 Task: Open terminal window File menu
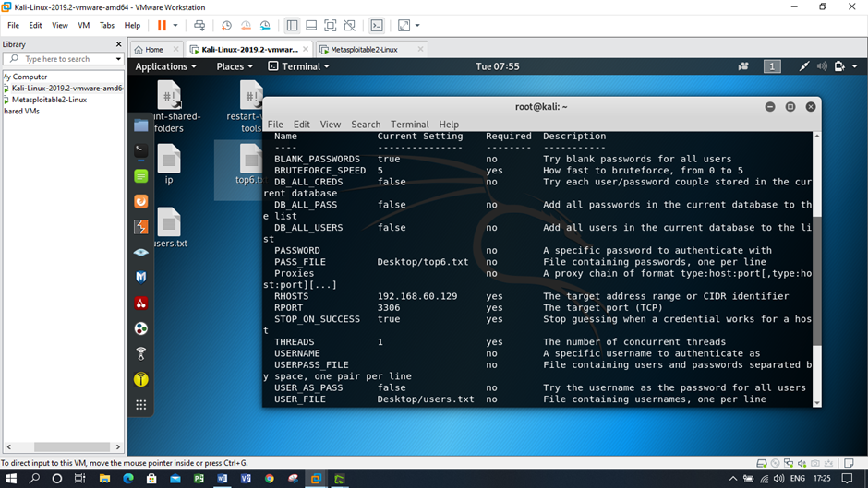(x=275, y=125)
